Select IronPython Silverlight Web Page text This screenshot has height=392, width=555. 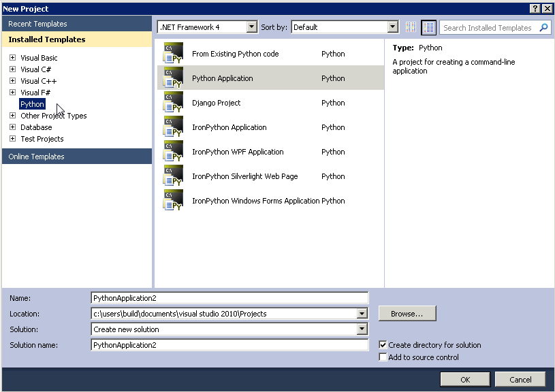tap(245, 176)
